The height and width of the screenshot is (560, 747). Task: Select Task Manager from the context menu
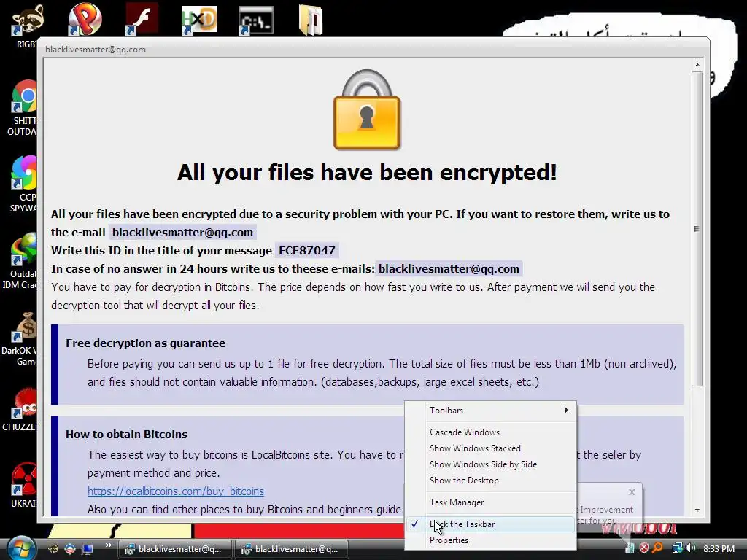tap(457, 502)
